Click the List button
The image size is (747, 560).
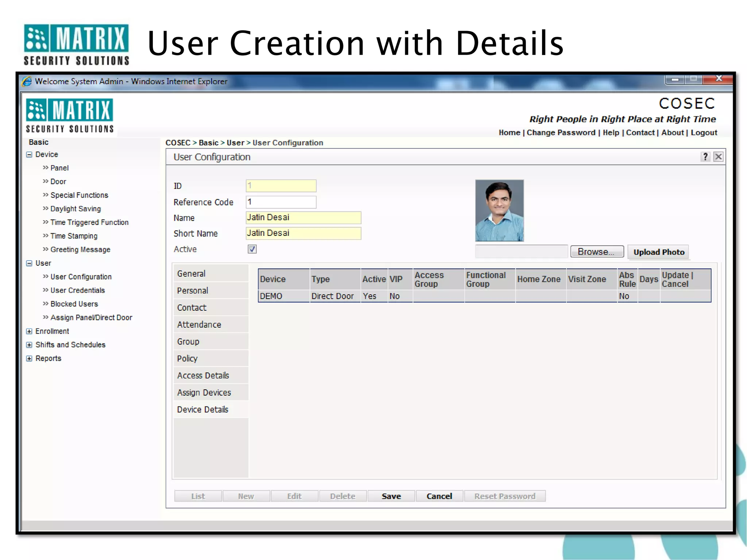point(198,496)
